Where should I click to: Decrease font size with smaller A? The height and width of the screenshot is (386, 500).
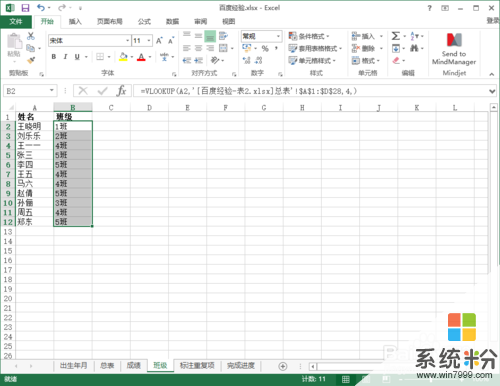point(171,41)
